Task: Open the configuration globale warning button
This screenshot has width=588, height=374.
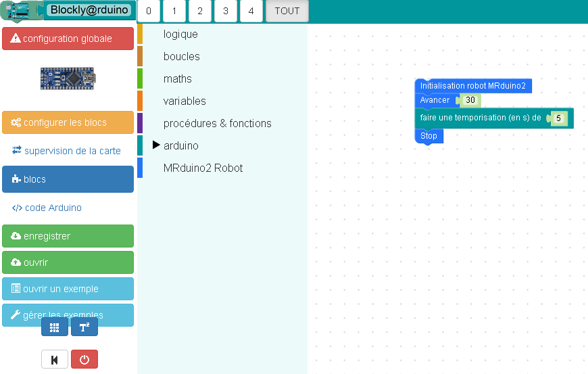Action: pyautogui.click(x=68, y=39)
